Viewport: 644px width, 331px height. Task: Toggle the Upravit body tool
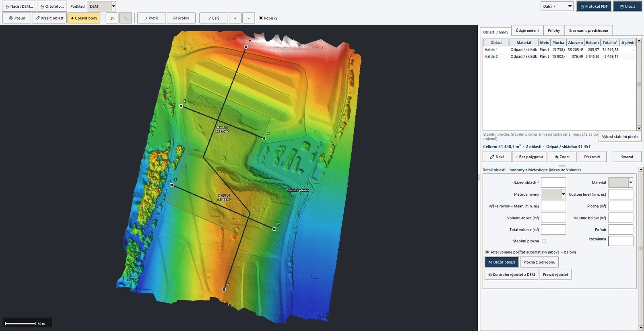click(84, 18)
